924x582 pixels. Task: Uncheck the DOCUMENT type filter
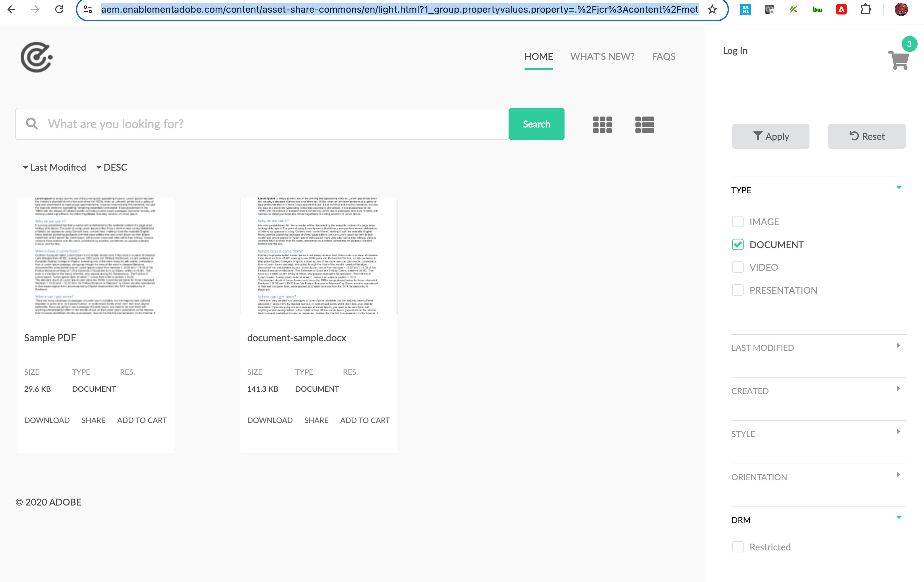738,245
